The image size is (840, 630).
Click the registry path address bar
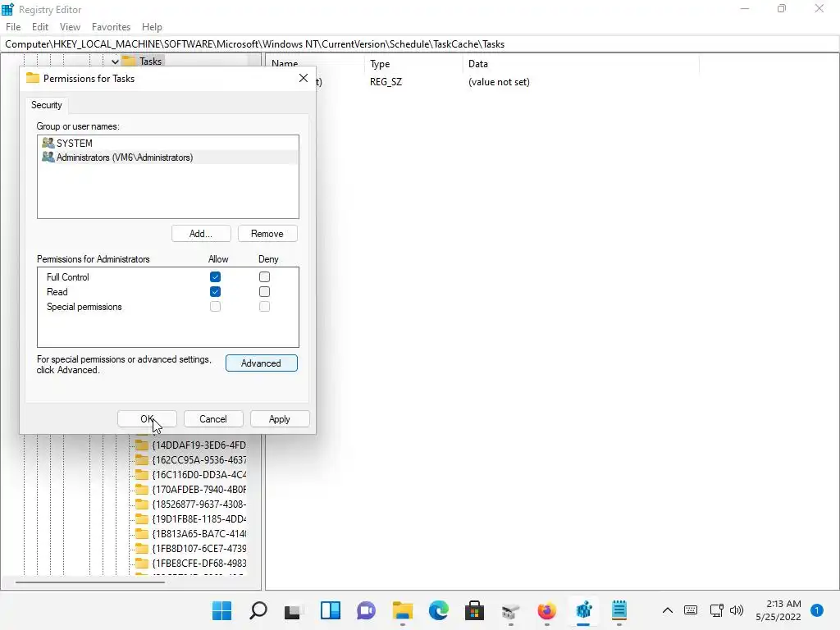tap(419, 44)
